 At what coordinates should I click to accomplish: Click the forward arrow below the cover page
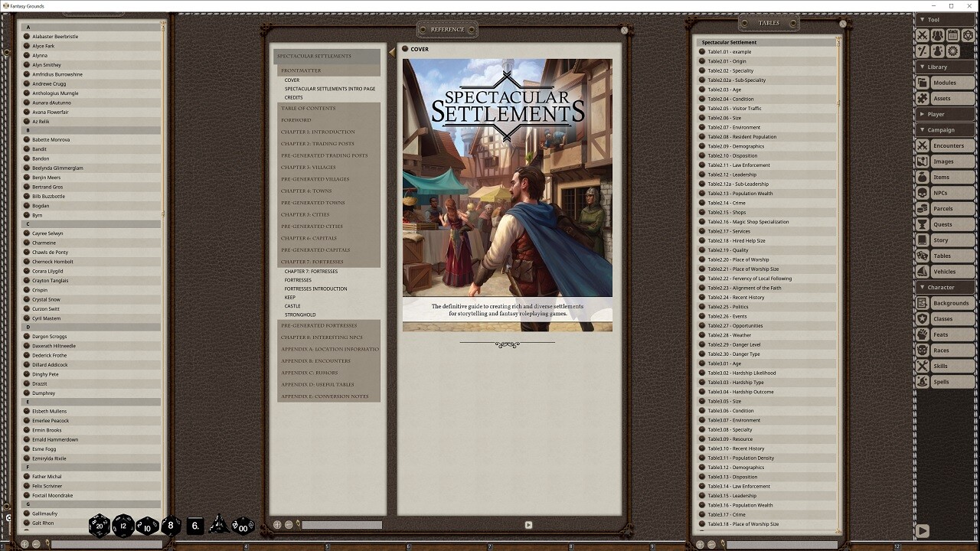point(528,524)
